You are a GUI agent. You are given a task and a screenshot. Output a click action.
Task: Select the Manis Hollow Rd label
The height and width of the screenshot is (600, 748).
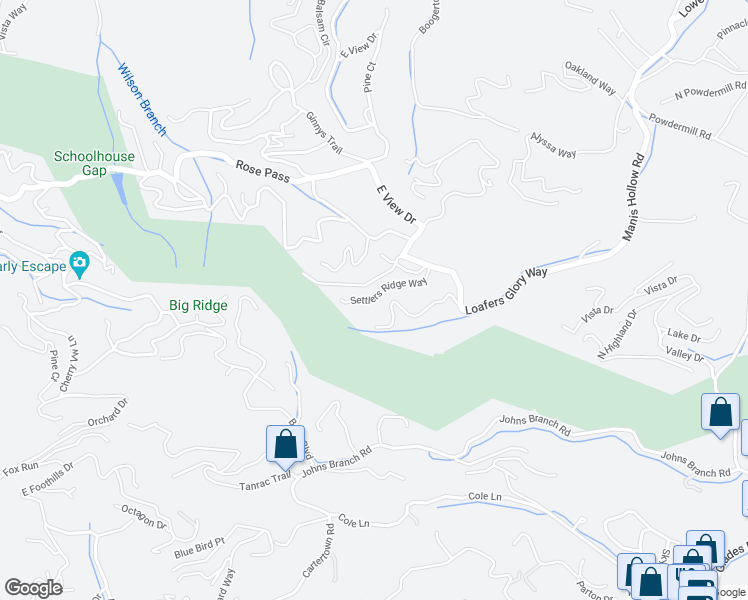(633, 197)
